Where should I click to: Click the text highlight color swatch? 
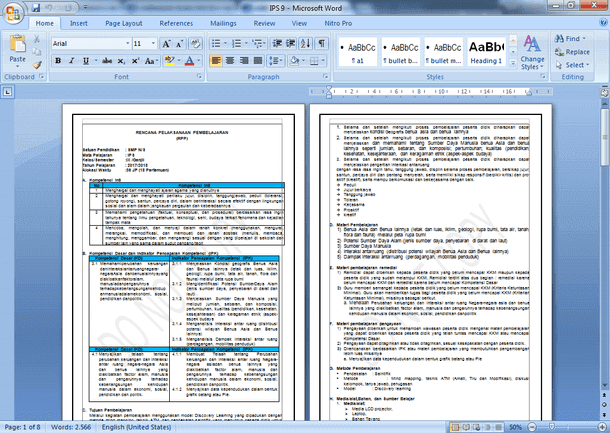pos(170,61)
